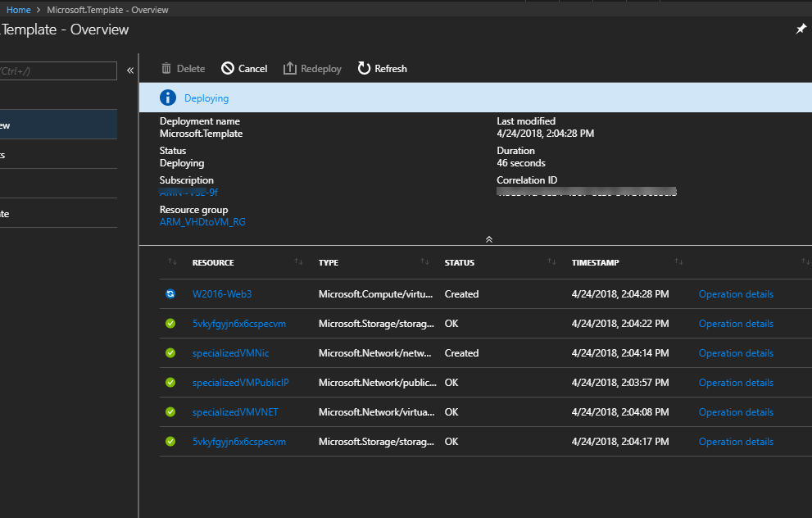Sort by the TYPE column header
812x518 pixels.
[329, 262]
